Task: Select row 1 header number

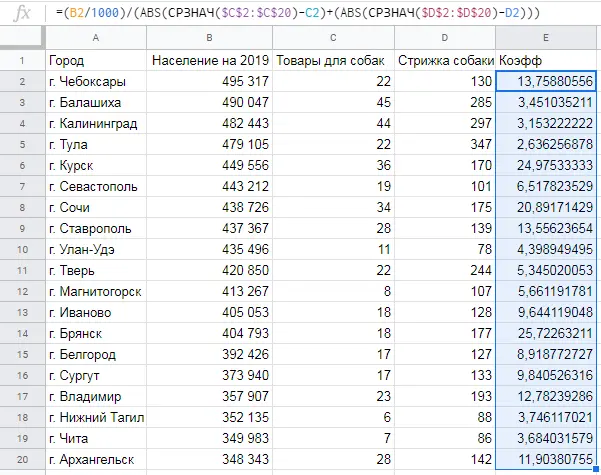Action: pos(22,61)
